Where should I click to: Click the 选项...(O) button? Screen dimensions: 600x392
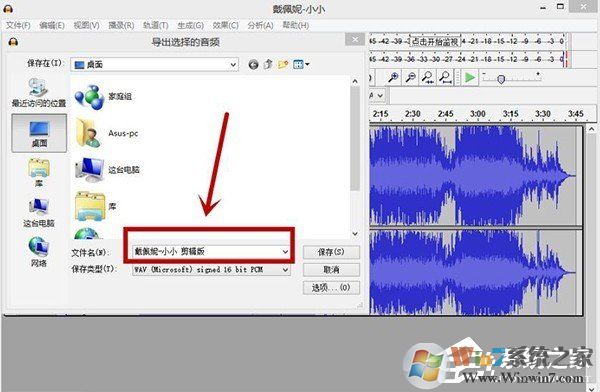point(331,287)
